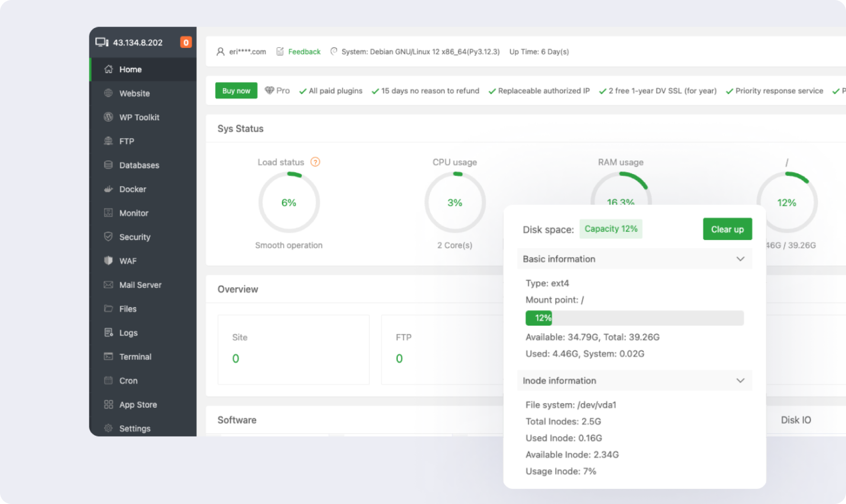Screen dimensions: 846x504
Task: Click the orange notification badge showing 0
Action: (186, 43)
